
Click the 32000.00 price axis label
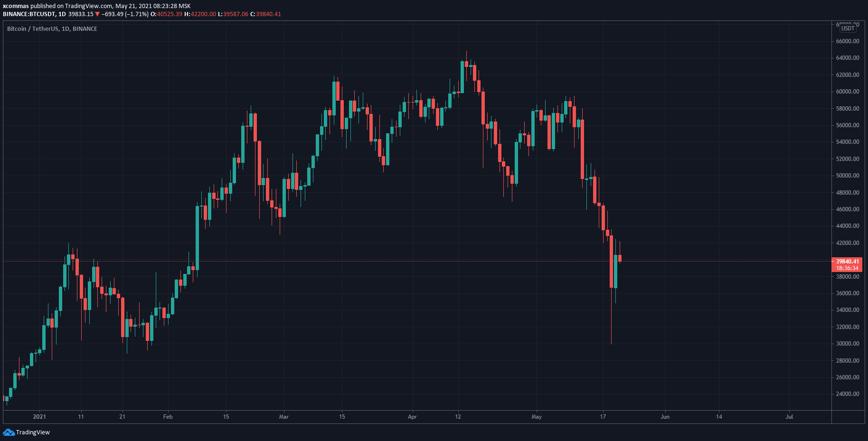[848, 327]
